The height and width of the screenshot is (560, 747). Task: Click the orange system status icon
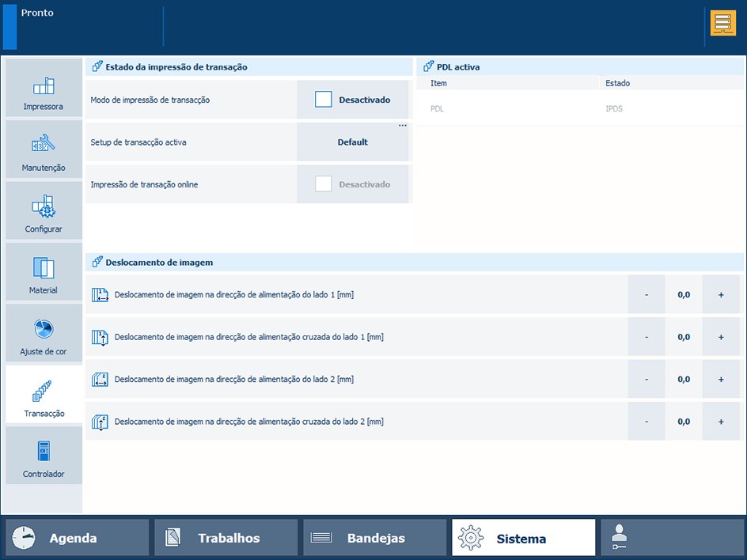(722, 24)
